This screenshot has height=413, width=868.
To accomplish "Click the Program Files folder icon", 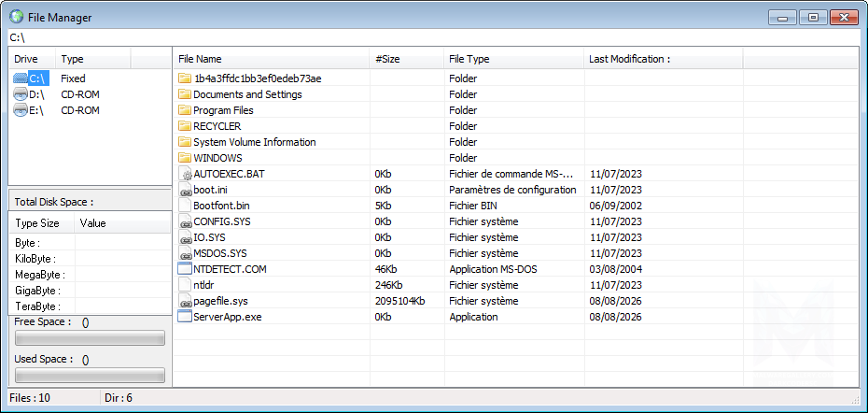I will (185, 110).
